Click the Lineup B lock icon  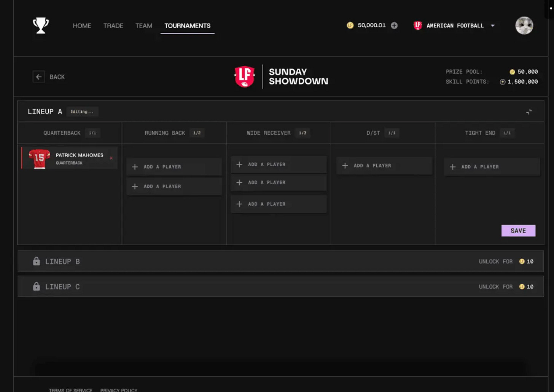[36, 261]
